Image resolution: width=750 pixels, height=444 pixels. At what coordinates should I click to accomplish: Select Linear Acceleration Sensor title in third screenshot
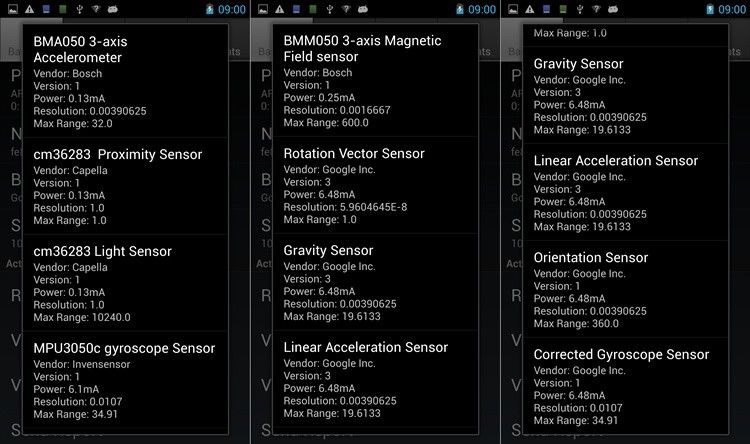click(x=616, y=161)
